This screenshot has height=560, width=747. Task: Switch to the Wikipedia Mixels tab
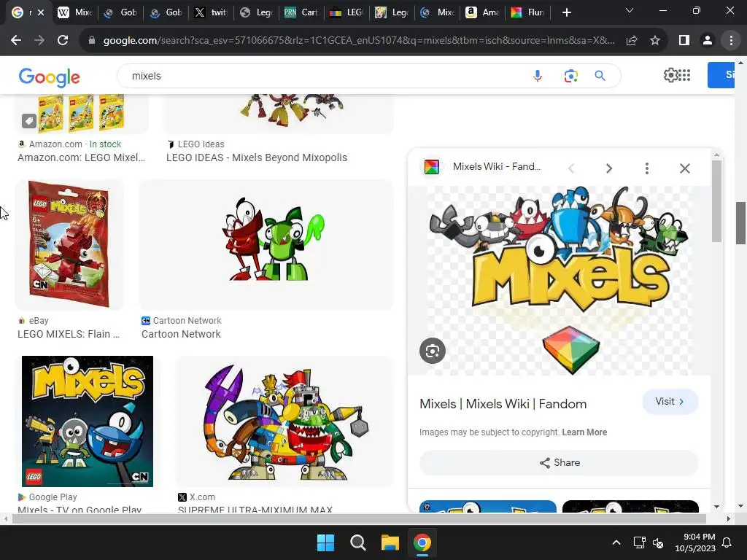(75, 12)
